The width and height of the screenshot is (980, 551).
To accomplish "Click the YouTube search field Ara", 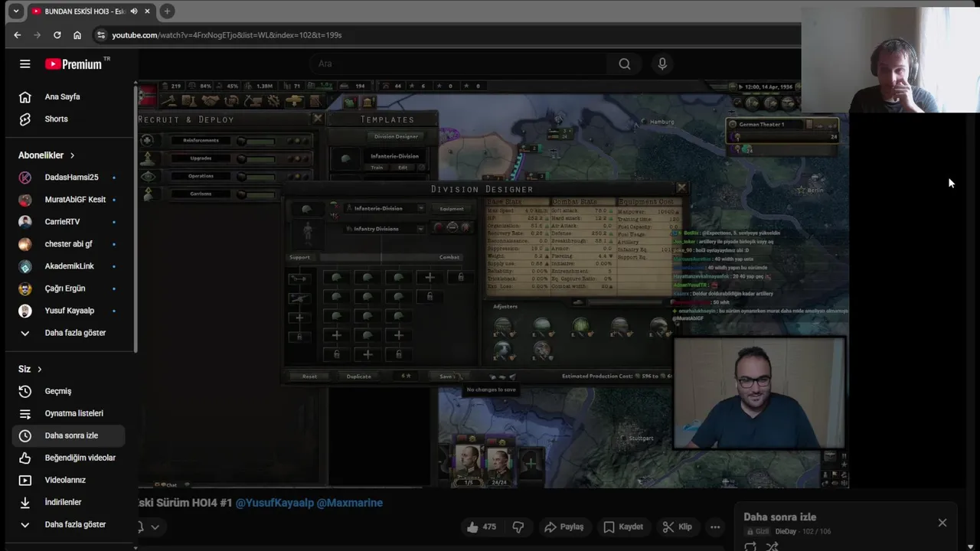I will click(x=459, y=64).
